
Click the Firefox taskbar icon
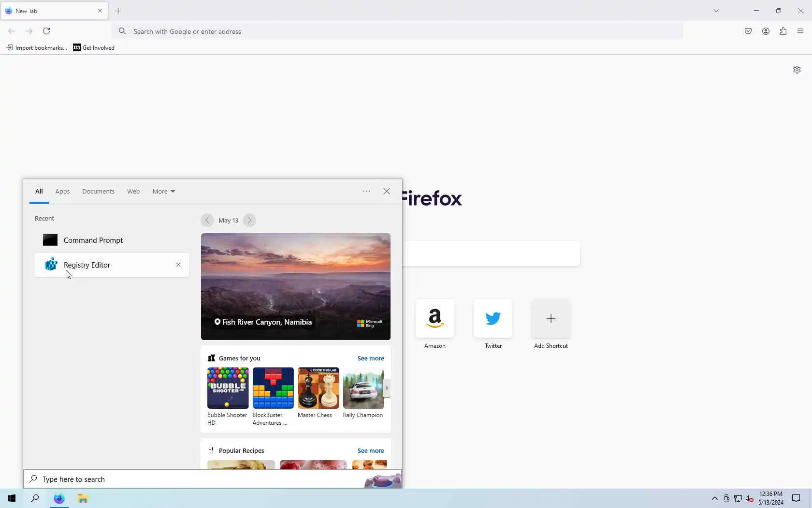coord(59,498)
